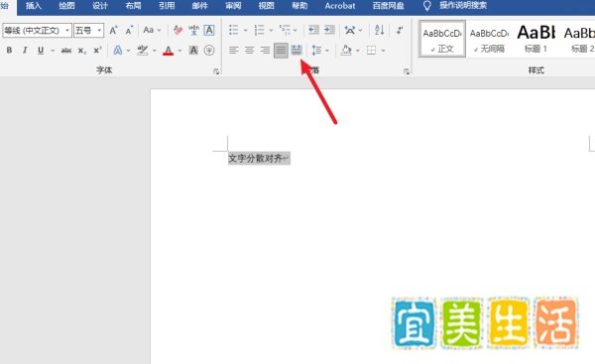Align text to the right
595x364 pixels.
pos(265,51)
